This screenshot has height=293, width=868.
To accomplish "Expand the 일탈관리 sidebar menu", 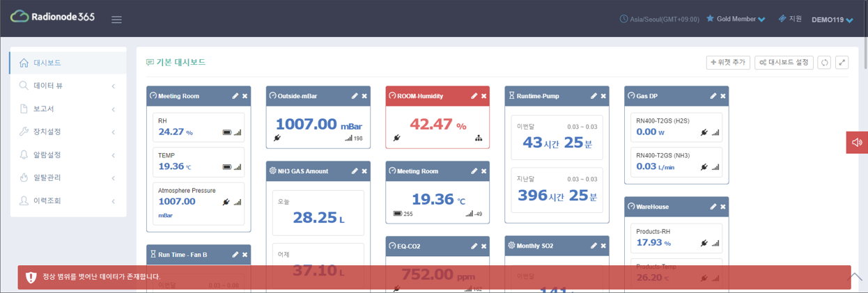I will point(68,177).
